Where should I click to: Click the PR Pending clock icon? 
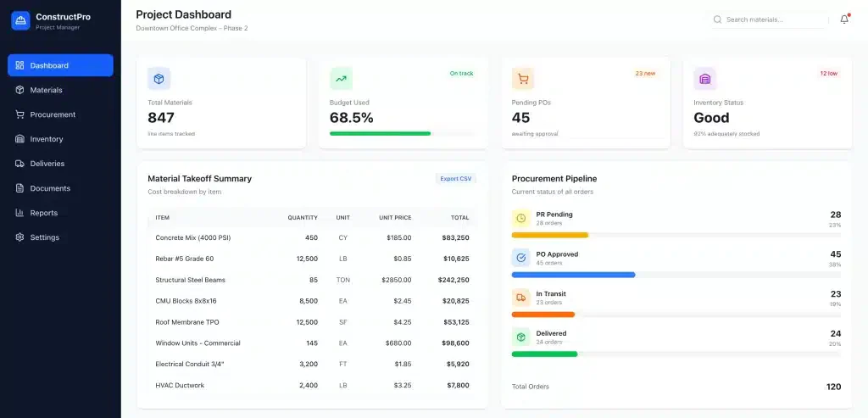(521, 219)
